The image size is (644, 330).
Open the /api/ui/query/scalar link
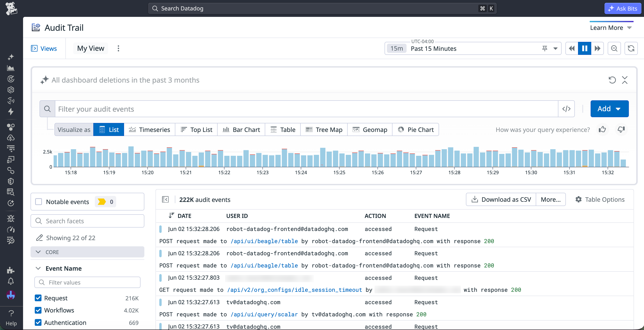264,314
